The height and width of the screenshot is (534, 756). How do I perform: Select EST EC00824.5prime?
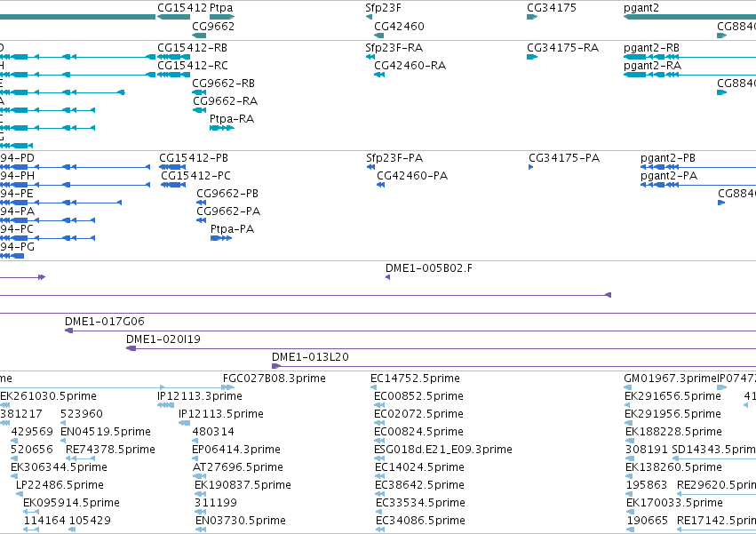418,432
